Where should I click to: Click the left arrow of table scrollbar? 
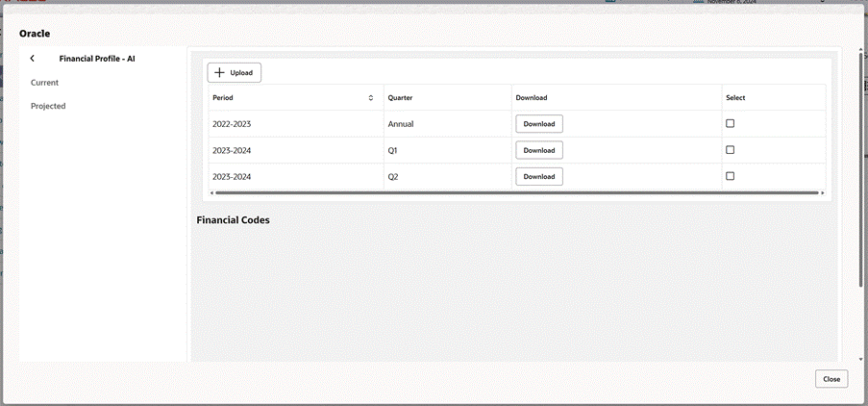tap(211, 192)
